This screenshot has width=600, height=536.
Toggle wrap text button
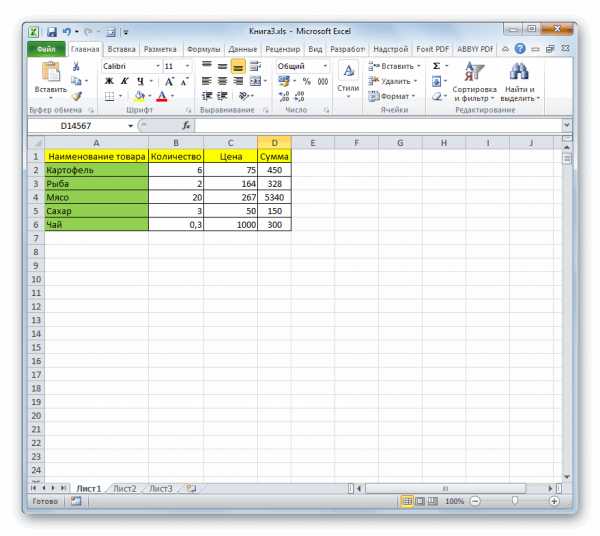click(x=255, y=66)
